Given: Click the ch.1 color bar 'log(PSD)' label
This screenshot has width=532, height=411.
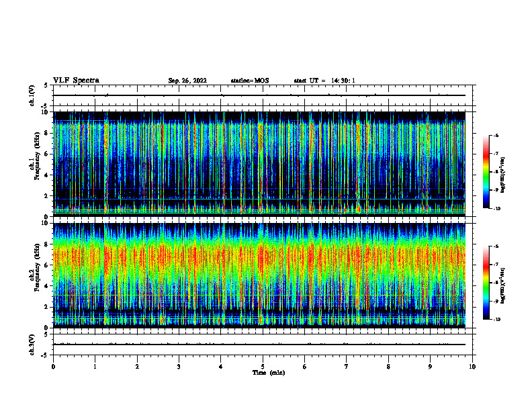Looking at the screenshot, I should point(503,175).
